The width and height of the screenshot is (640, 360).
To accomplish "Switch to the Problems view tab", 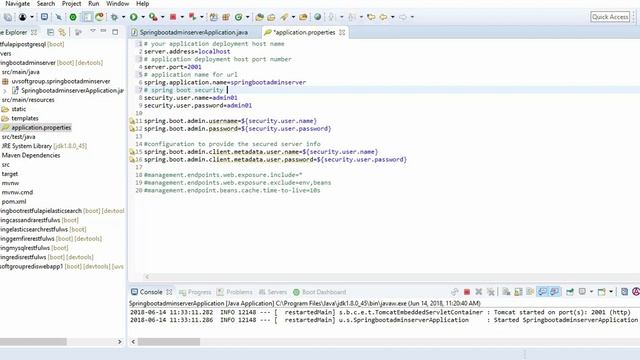I will coord(235,292).
